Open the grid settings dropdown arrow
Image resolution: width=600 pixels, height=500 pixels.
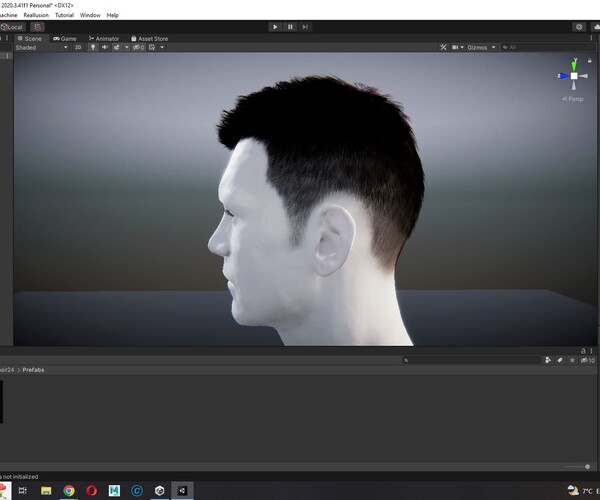[x=162, y=47]
